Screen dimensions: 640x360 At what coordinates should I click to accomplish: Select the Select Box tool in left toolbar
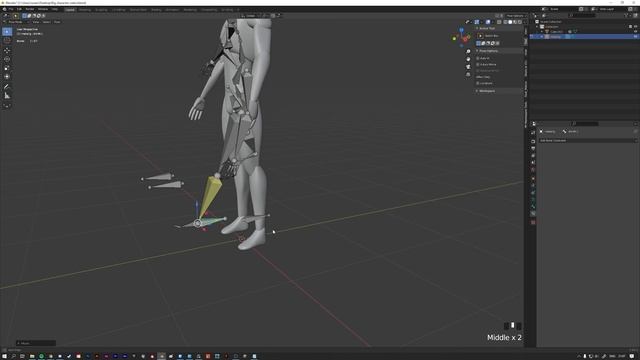[x=7, y=32]
